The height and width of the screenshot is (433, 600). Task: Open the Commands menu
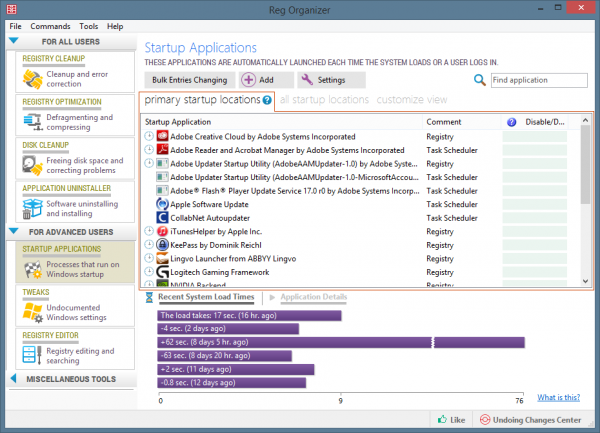[x=50, y=25]
